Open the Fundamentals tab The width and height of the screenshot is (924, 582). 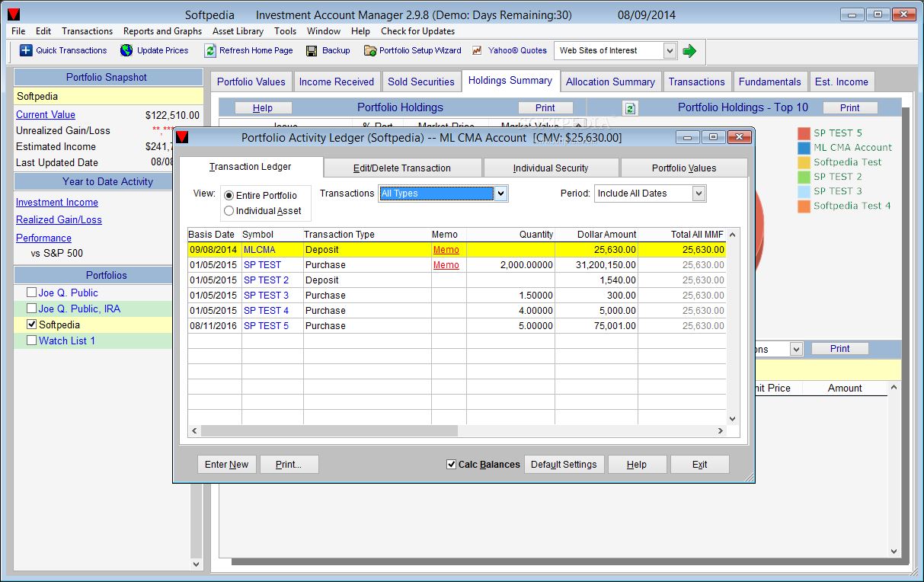point(770,82)
